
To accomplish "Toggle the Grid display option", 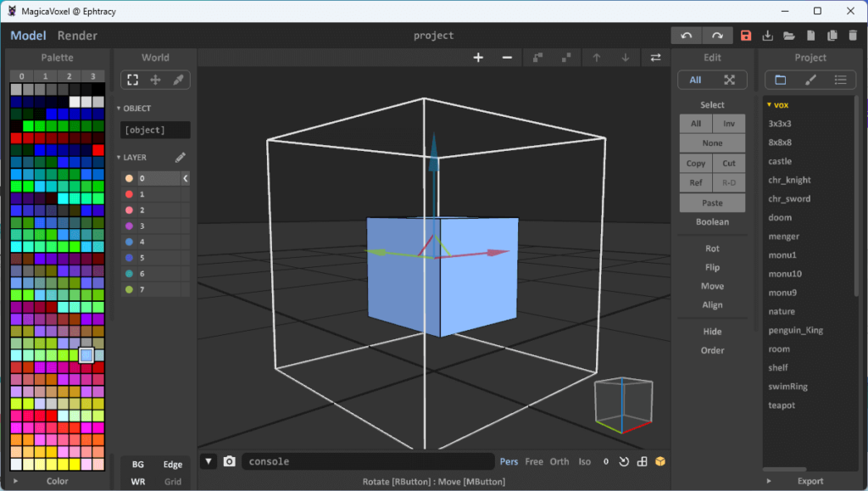I will 173,482.
